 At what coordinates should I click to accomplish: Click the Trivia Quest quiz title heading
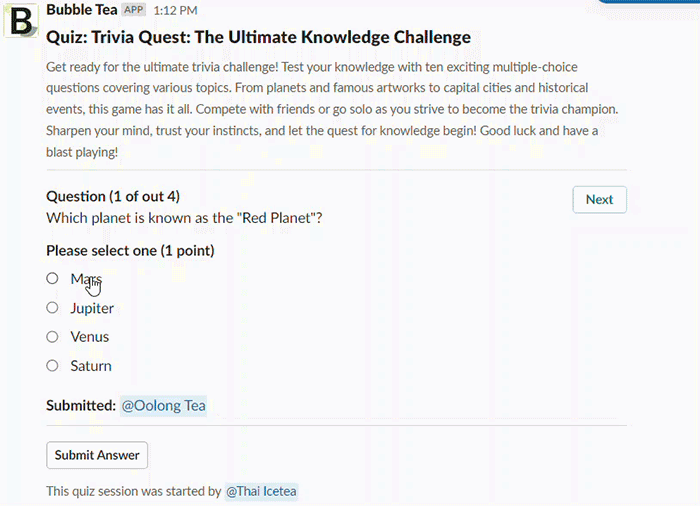pos(258,37)
